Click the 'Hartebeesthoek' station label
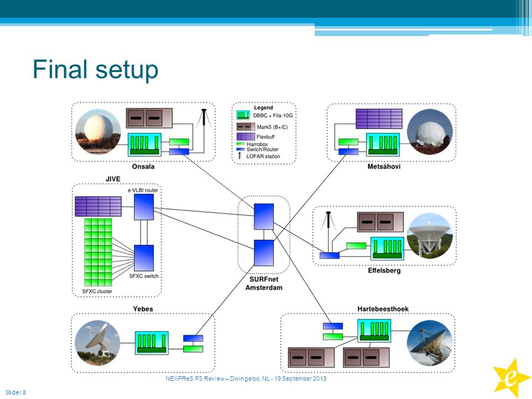This screenshot has width=532, height=399. click(383, 309)
